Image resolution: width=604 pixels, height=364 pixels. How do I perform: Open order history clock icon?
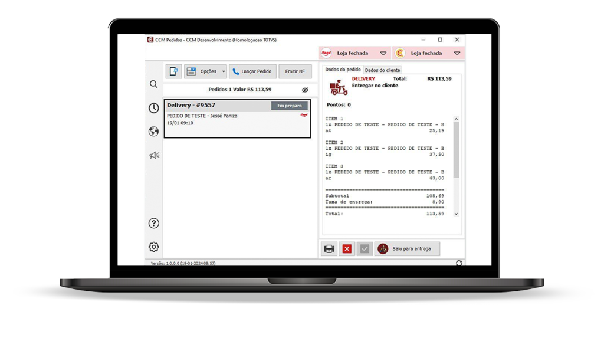pyautogui.click(x=153, y=108)
